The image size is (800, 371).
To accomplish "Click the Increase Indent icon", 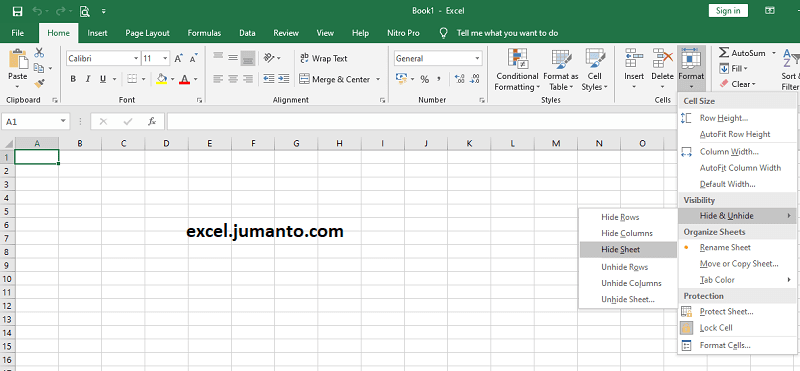I will tap(284, 79).
